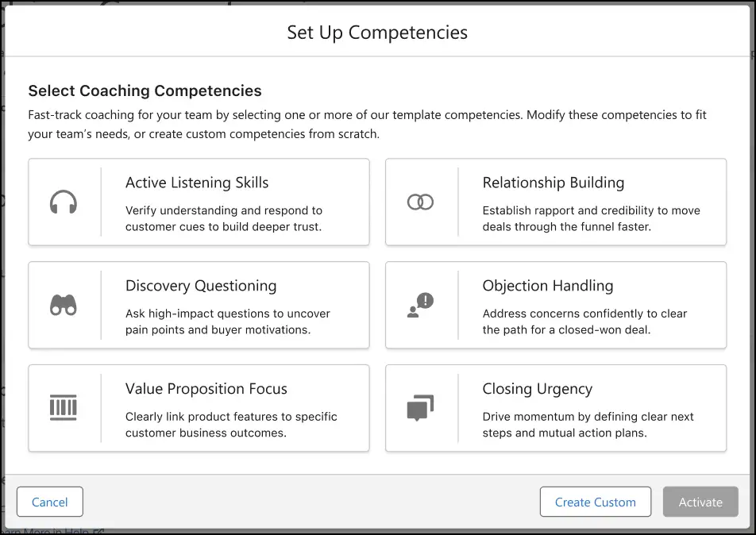Viewport: 756px width, 535px height.
Task: Click 'Drive momentum by defining' description
Action: (588, 425)
